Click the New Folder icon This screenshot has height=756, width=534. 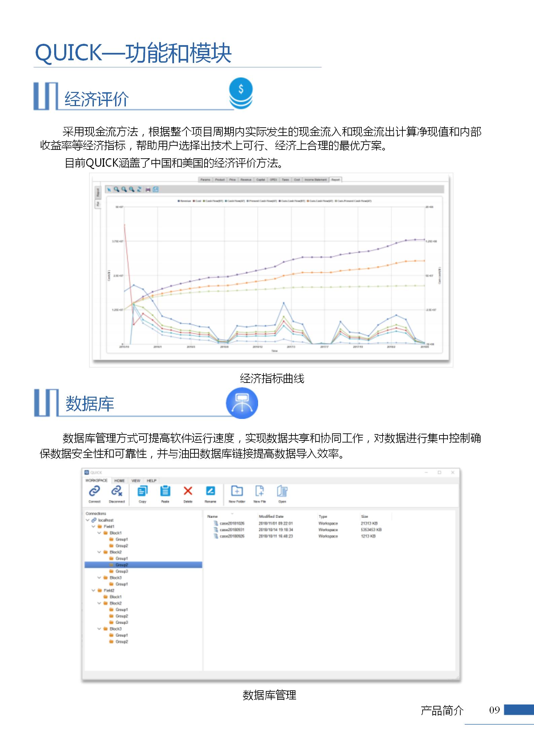coord(237,491)
